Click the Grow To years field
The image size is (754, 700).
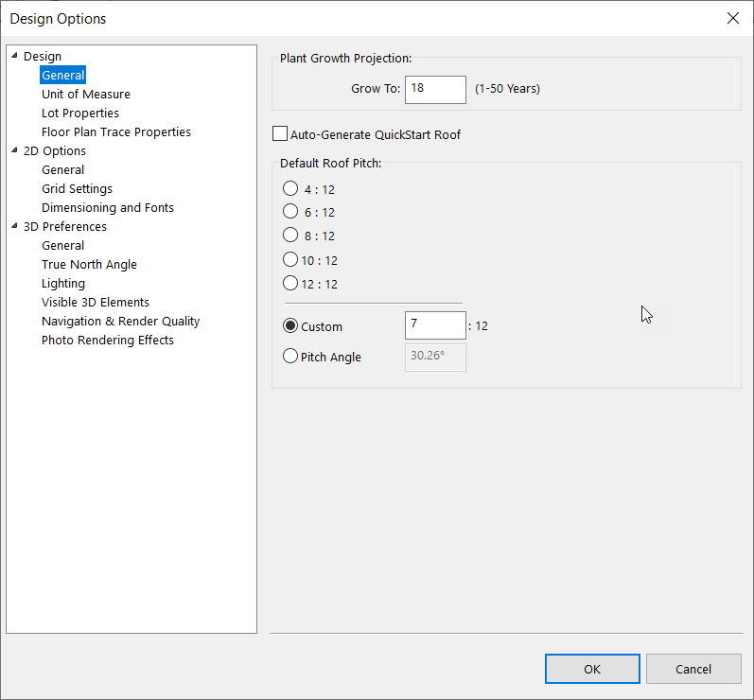[435, 90]
